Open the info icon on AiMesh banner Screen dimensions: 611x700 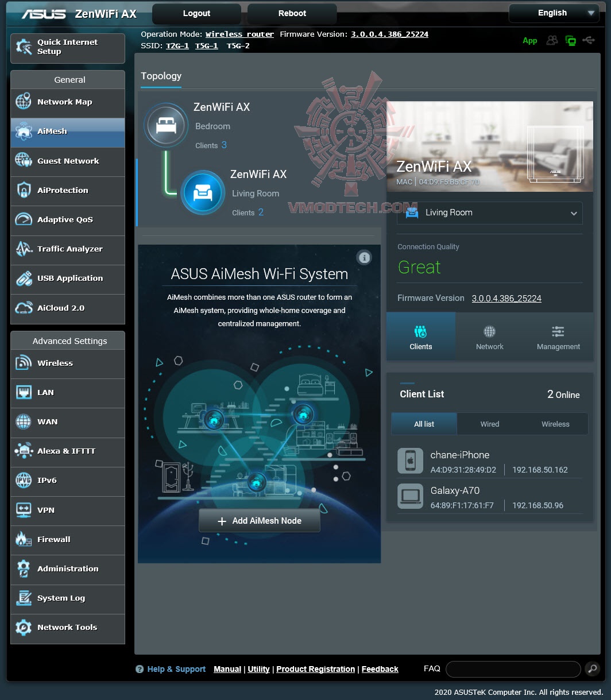pyautogui.click(x=364, y=257)
